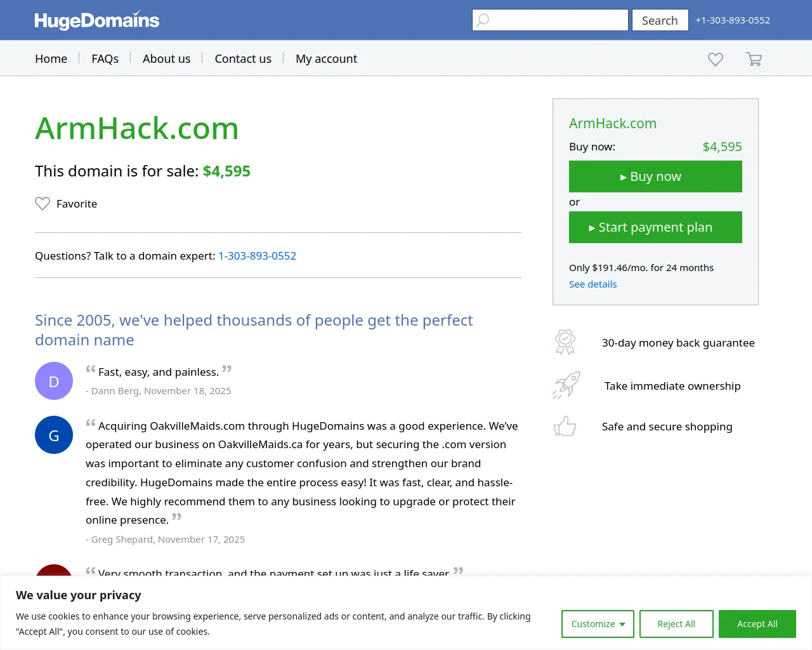Click the HugeDomains logo

(97, 20)
